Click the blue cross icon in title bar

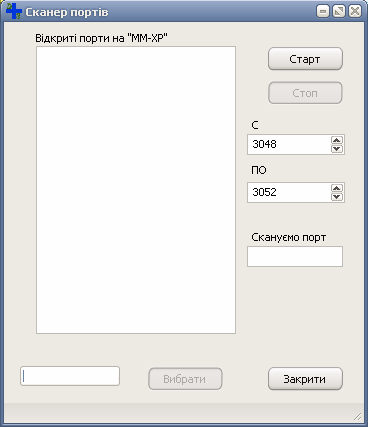point(14,11)
